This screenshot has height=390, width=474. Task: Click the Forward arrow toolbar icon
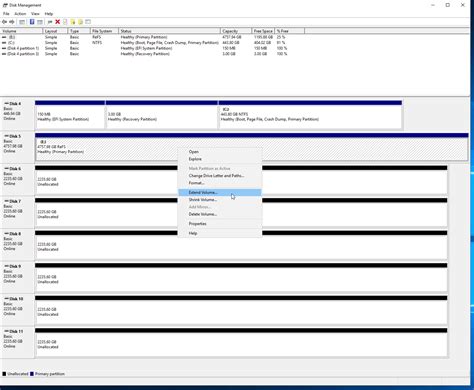[12, 22]
